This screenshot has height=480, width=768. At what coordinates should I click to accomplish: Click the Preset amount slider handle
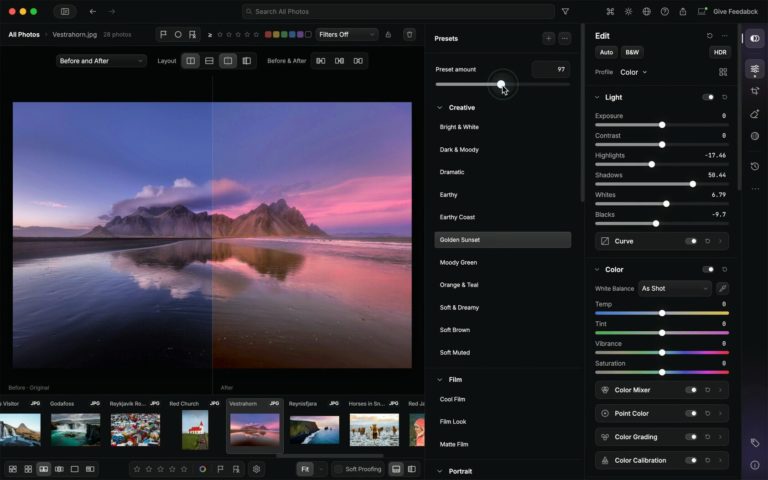[501, 84]
